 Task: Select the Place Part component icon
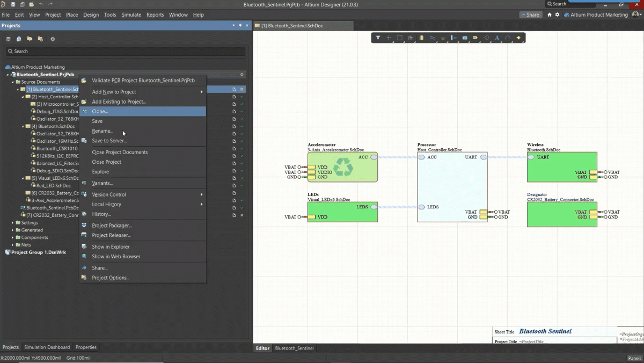(x=421, y=38)
